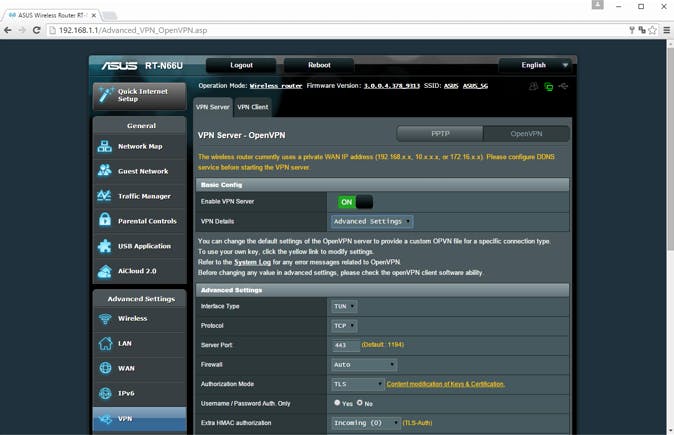Click the Reboot button

click(x=319, y=65)
